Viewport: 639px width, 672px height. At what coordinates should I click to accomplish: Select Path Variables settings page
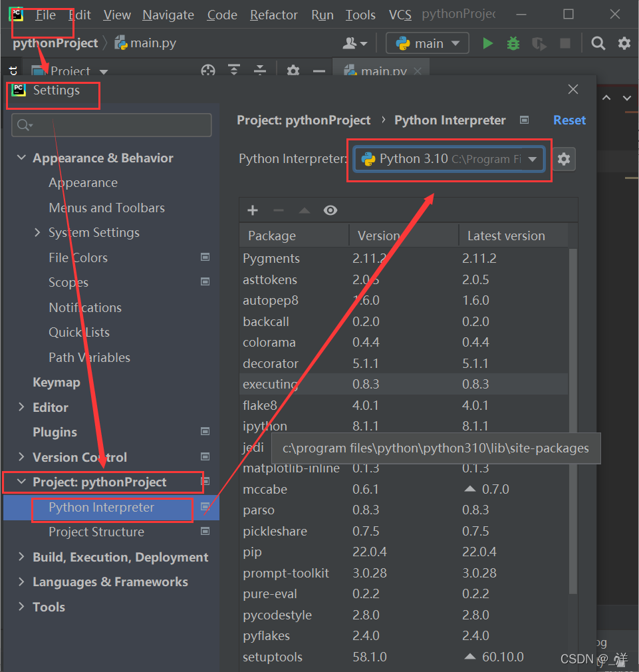coord(90,357)
